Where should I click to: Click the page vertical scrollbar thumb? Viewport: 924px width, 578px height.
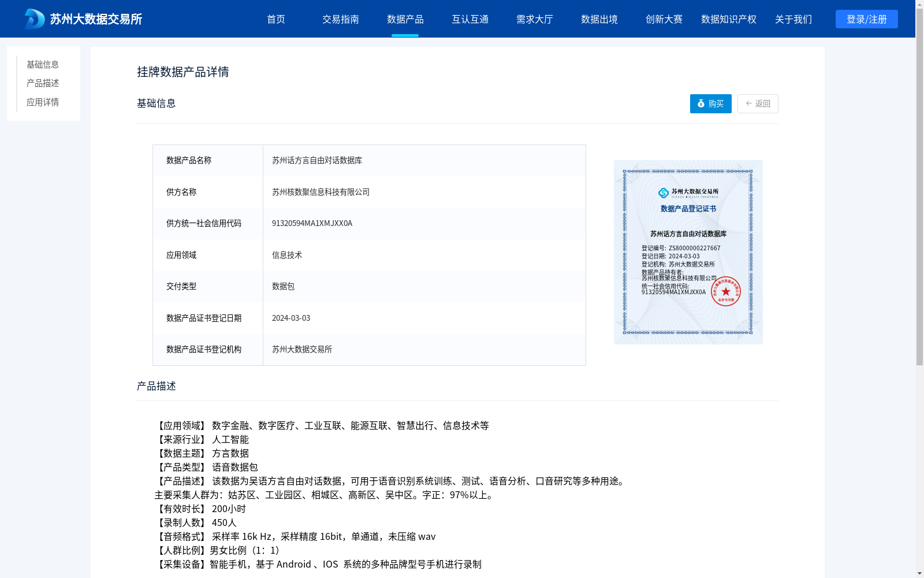[919, 187]
